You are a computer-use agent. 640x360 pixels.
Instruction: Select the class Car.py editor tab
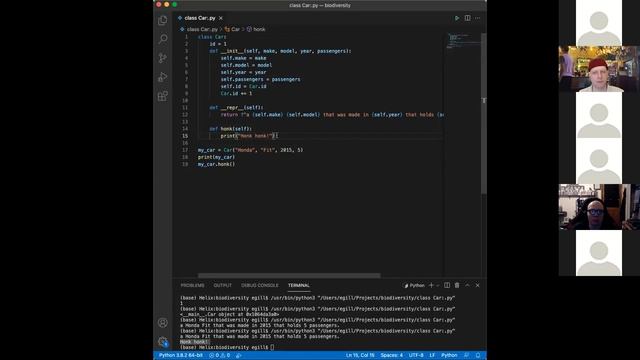200,18
